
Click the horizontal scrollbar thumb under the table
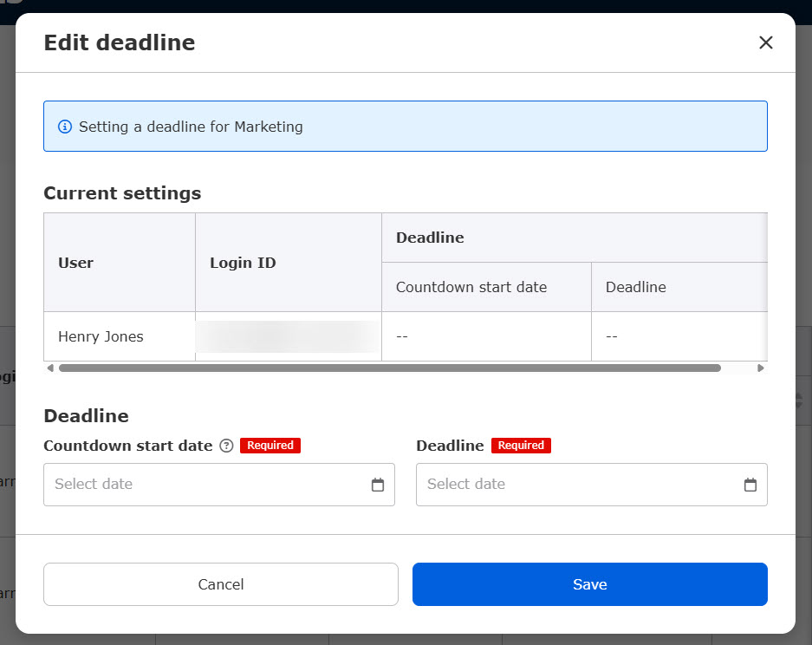click(390, 368)
